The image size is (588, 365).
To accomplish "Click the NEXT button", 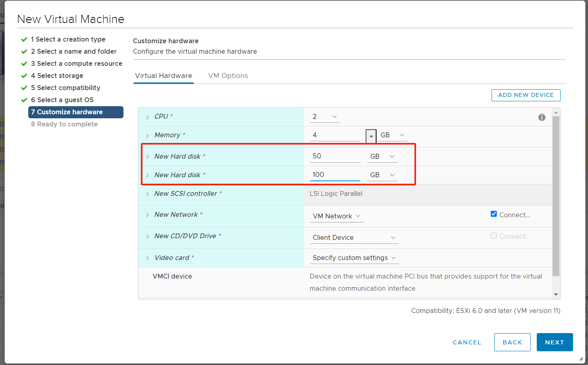I will (555, 342).
